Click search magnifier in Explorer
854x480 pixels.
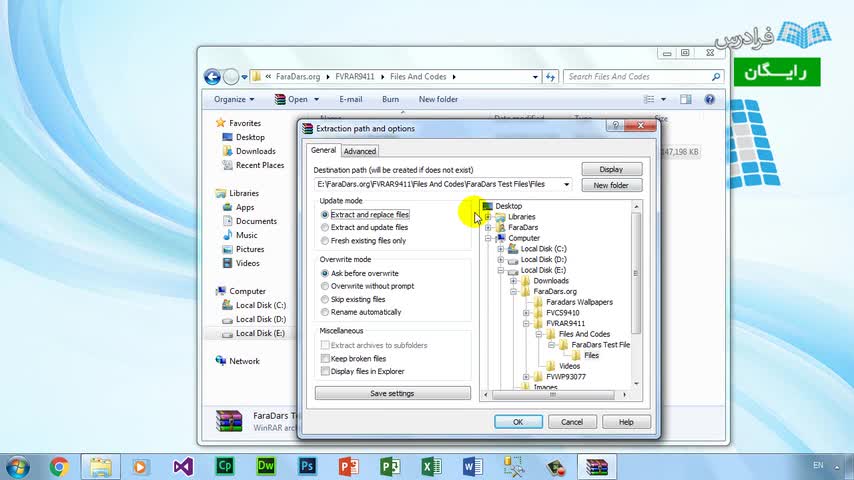716,77
